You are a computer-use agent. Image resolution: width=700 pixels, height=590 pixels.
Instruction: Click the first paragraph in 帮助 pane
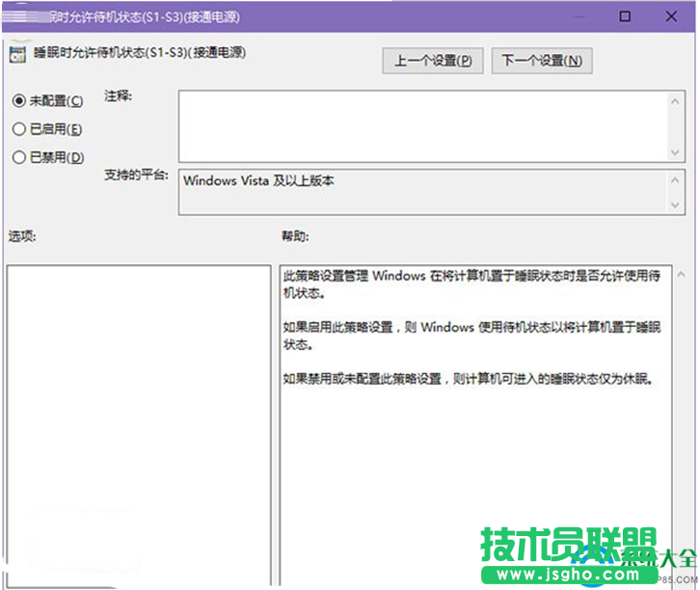click(471, 283)
